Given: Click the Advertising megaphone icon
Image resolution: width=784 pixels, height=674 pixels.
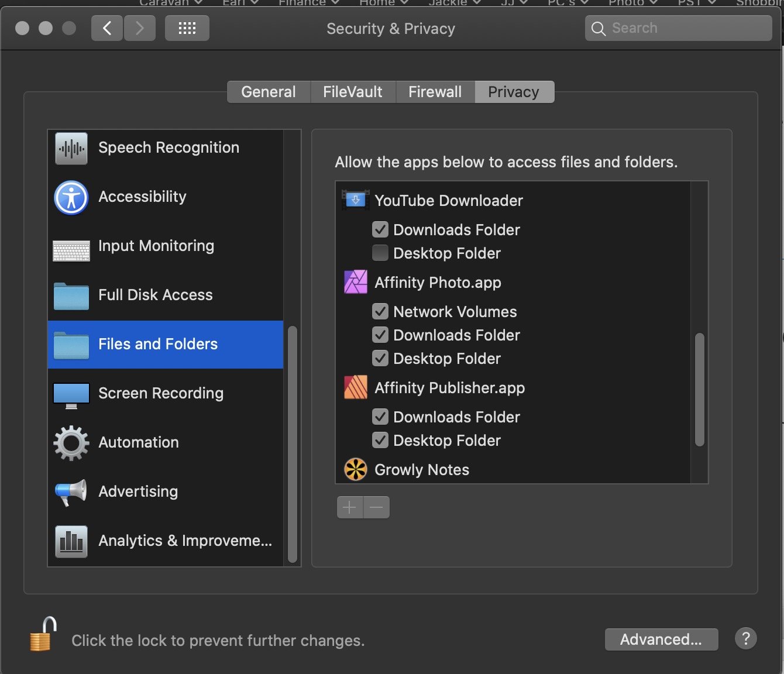Looking at the screenshot, I should tap(71, 493).
